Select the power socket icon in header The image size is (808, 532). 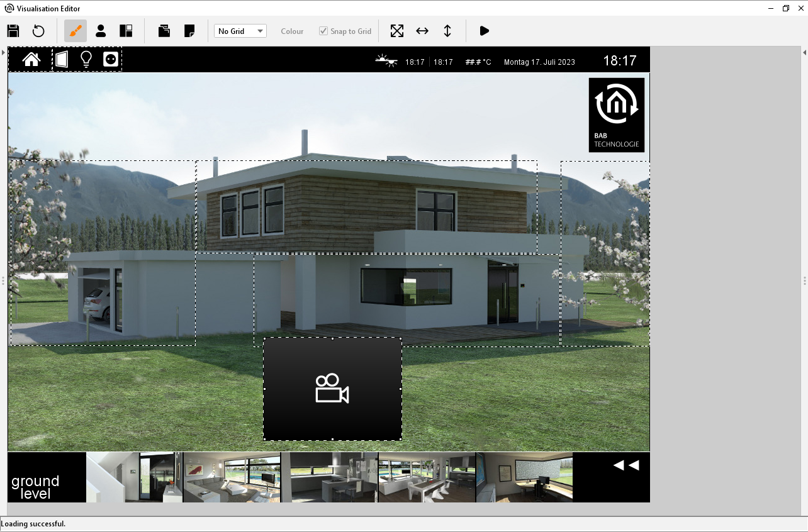click(111, 60)
